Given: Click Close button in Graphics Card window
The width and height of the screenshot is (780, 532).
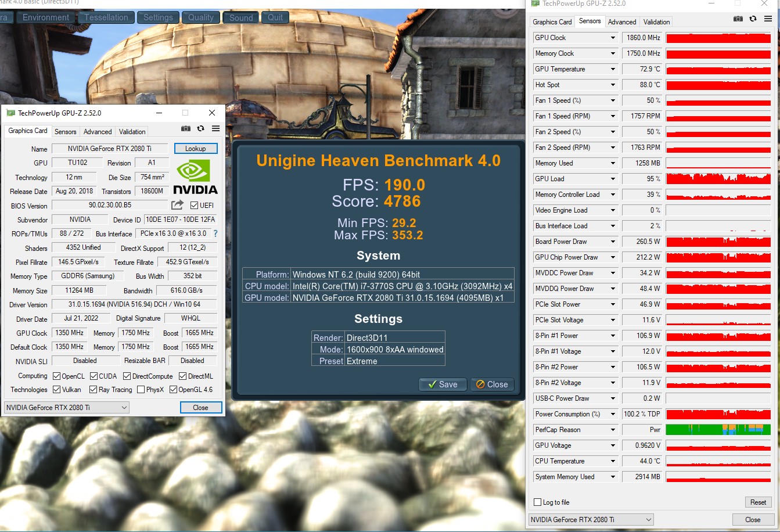Looking at the screenshot, I should [x=200, y=408].
